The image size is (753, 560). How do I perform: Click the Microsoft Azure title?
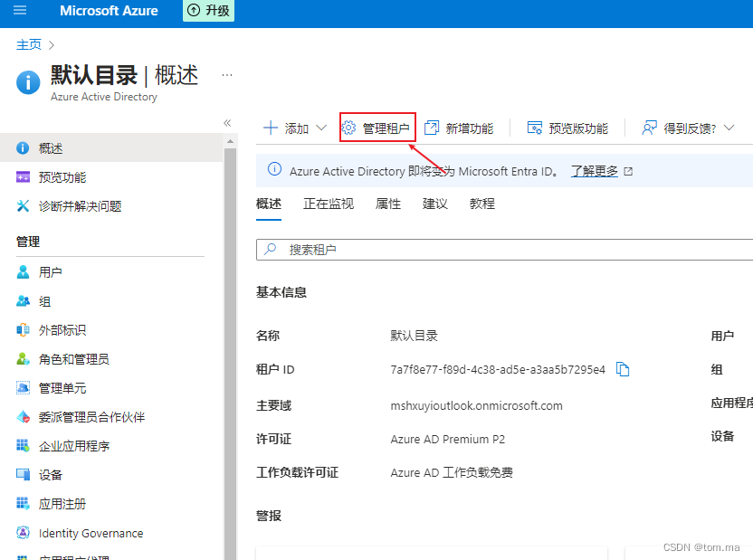109,10
